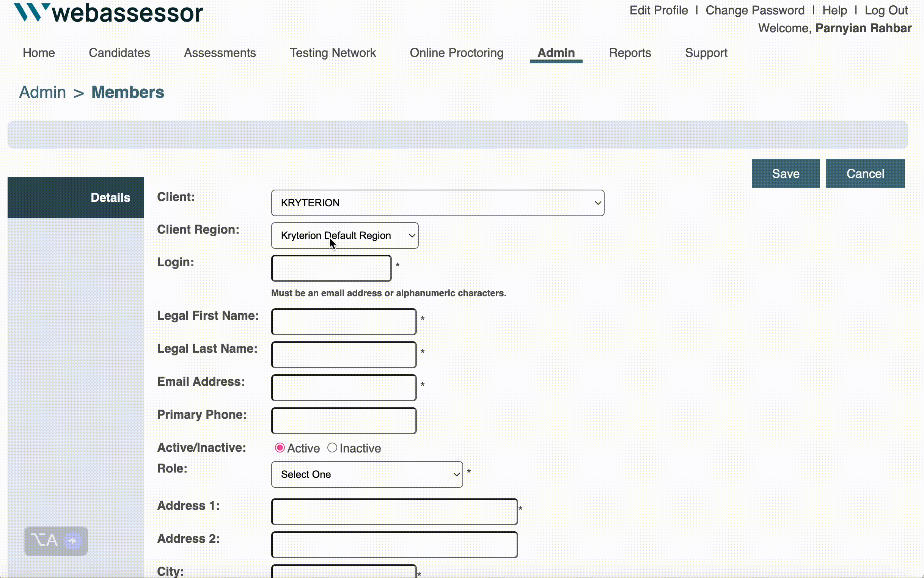Open the Edit Profile link
The width and height of the screenshot is (924, 578).
click(658, 10)
